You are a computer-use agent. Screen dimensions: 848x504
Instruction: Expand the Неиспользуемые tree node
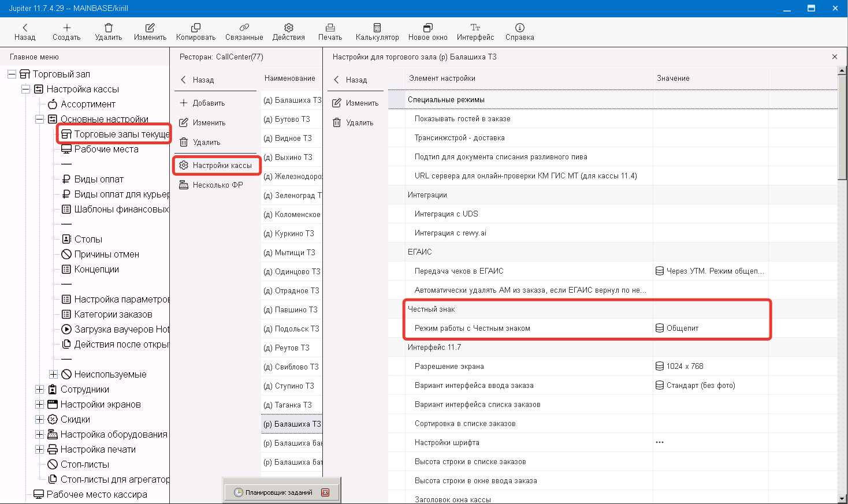(53, 374)
